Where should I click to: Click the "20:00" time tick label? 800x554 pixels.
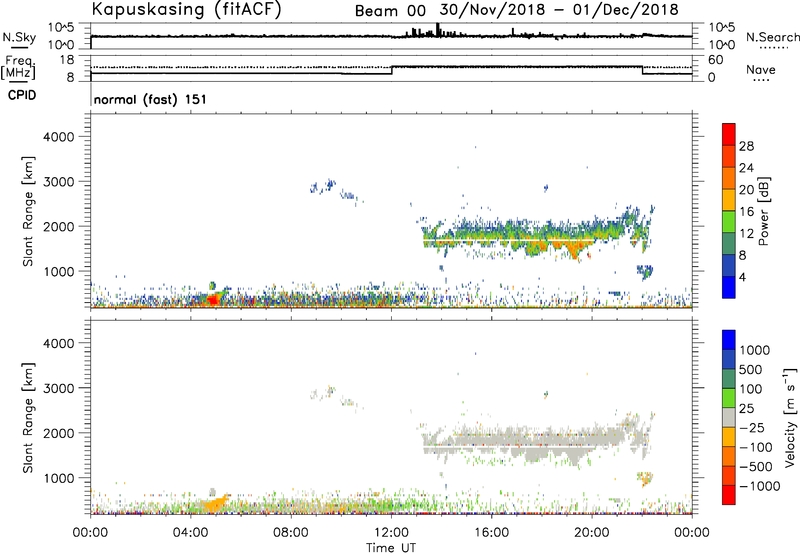pos(592,533)
